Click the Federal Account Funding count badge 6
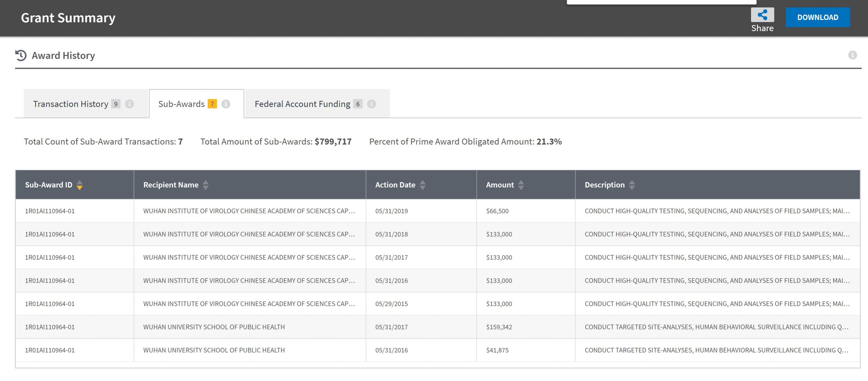This screenshot has height=381, width=868. click(358, 104)
